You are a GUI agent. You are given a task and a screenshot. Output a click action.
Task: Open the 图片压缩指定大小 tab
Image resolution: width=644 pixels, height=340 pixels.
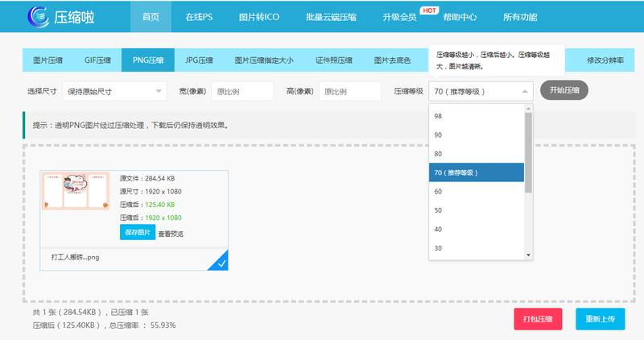pos(264,60)
